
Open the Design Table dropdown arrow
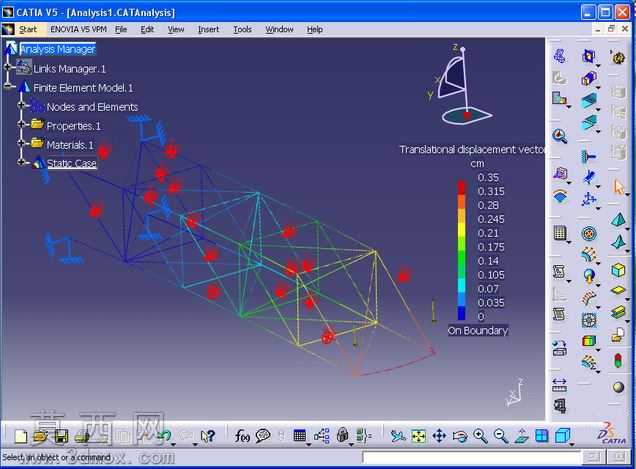309,445
